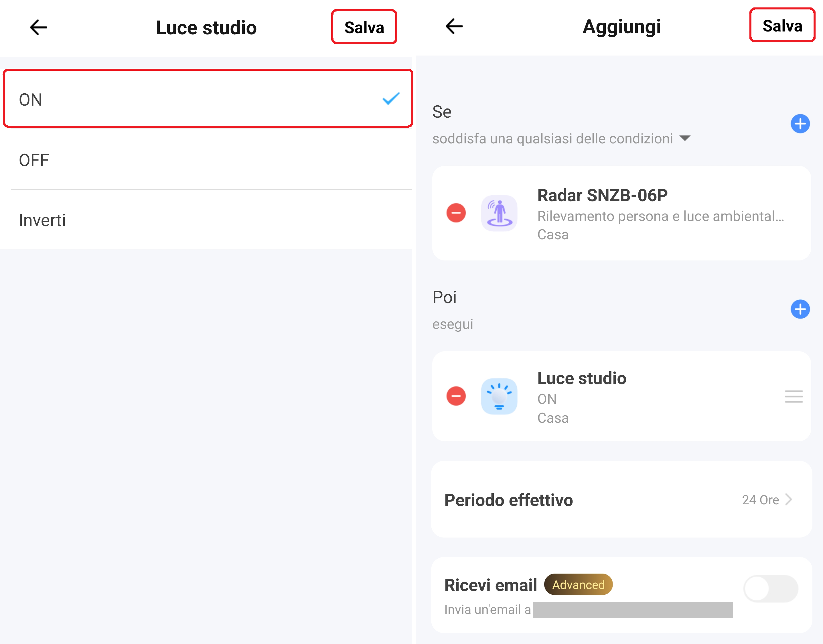823x644 pixels.
Task: Open the Radar SNZB-06P condition card
Action: 621,213
